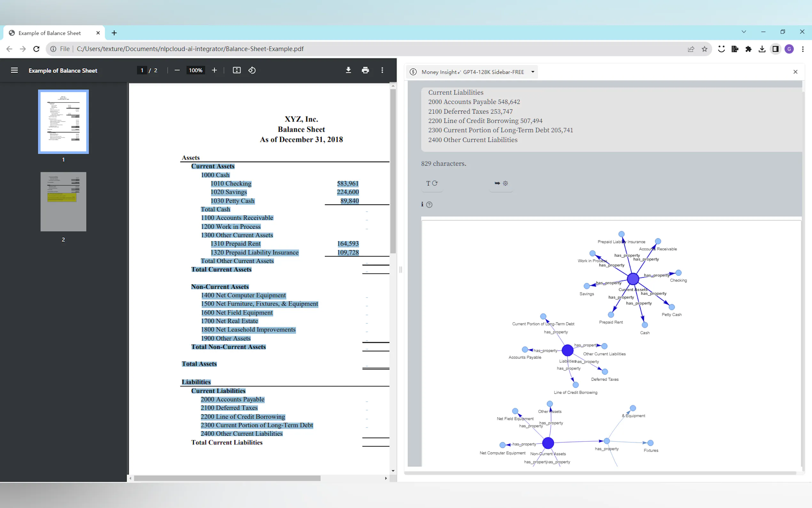This screenshot has width=812, height=508.
Task: Click the Non-Current Assets graph node
Action: click(548, 443)
